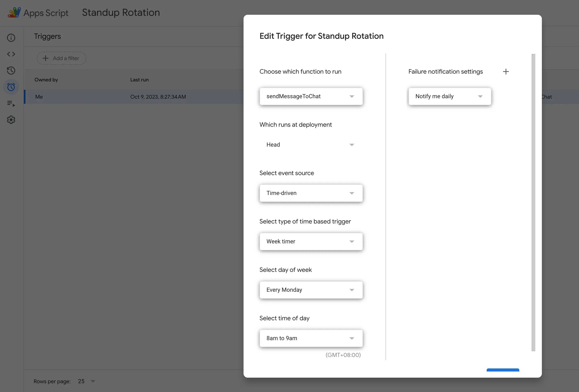Click the Apps Script logo icon

click(x=14, y=13)
